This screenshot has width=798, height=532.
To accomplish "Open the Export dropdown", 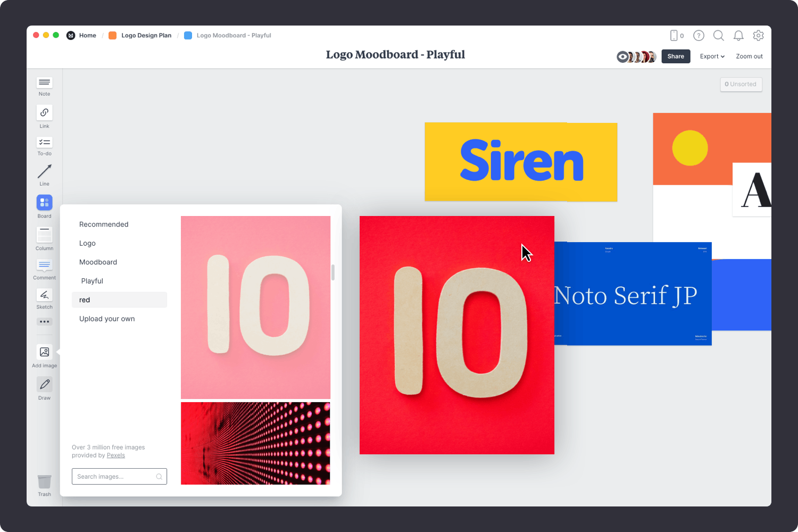I will 711,56.
